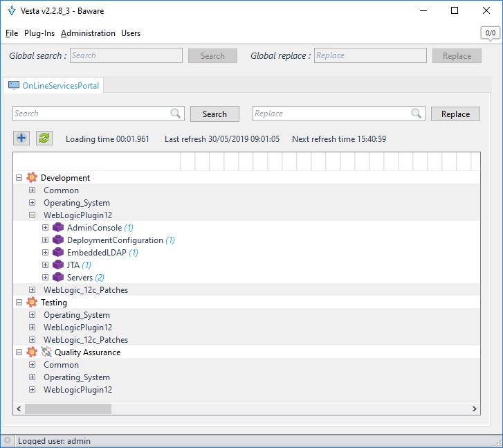Click the Search button beside the tab search field
This screenshot has height=448, width=503.
pyautogui.click(x=214, y=114)
